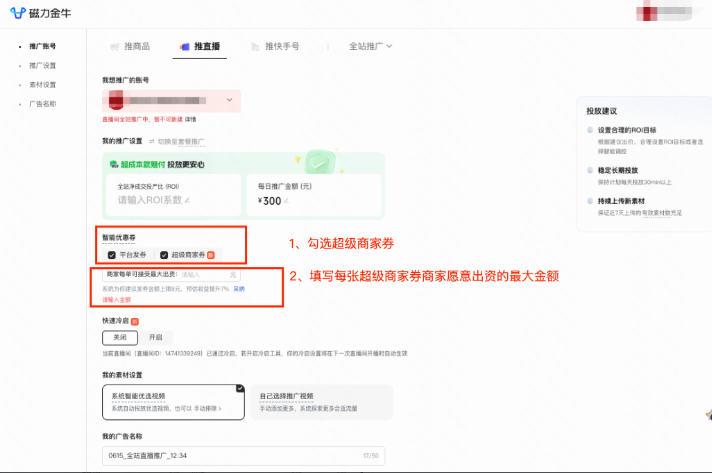712x473 pixels.
Task: Click the red 直播间全站推广中 warning text
Action: [143, 119]
